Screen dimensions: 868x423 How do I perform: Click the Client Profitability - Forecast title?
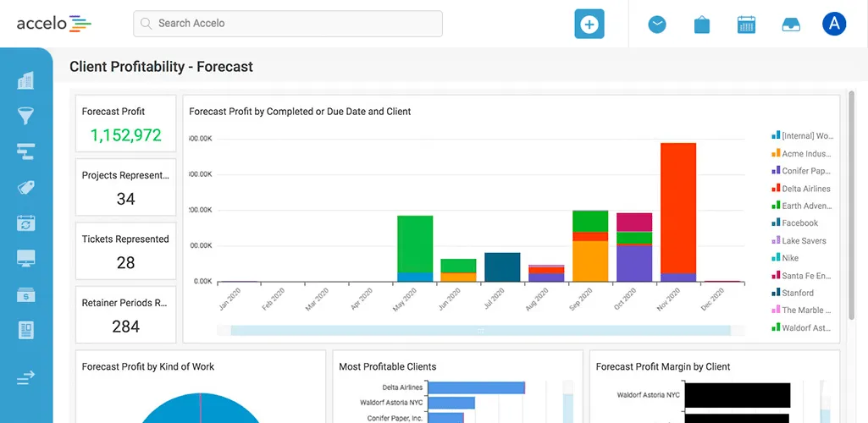[161, 67]
